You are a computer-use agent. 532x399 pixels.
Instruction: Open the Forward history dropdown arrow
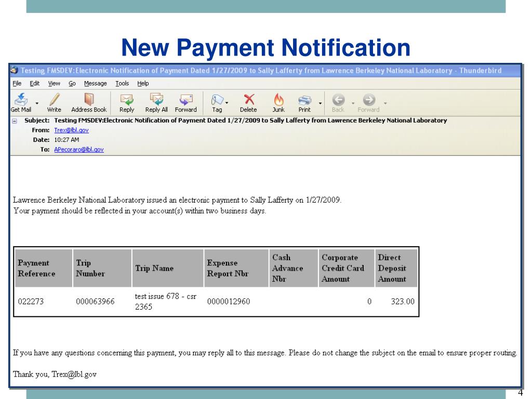pos(385,103)
